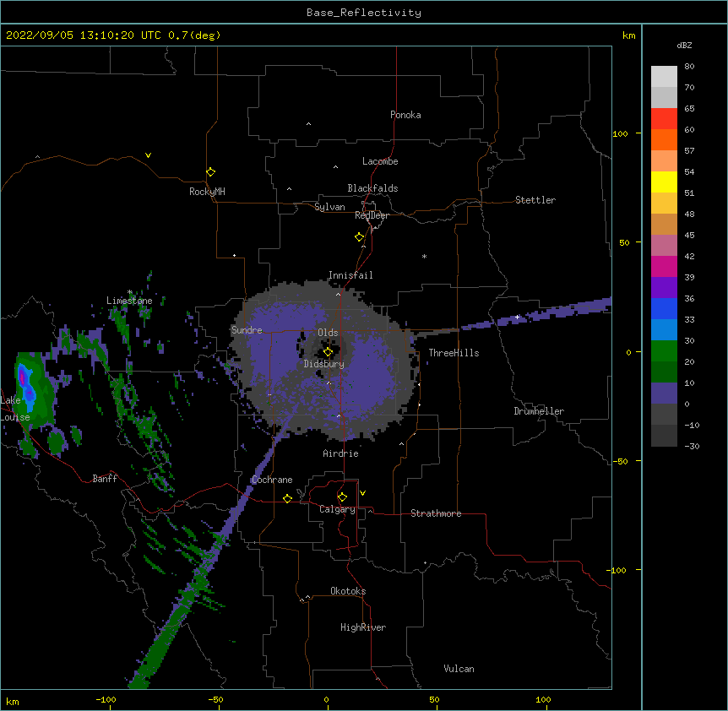Screen dimensions: 728x711
Task: Click the yellow V marker east of Calgary
Action: coord(362,493)
